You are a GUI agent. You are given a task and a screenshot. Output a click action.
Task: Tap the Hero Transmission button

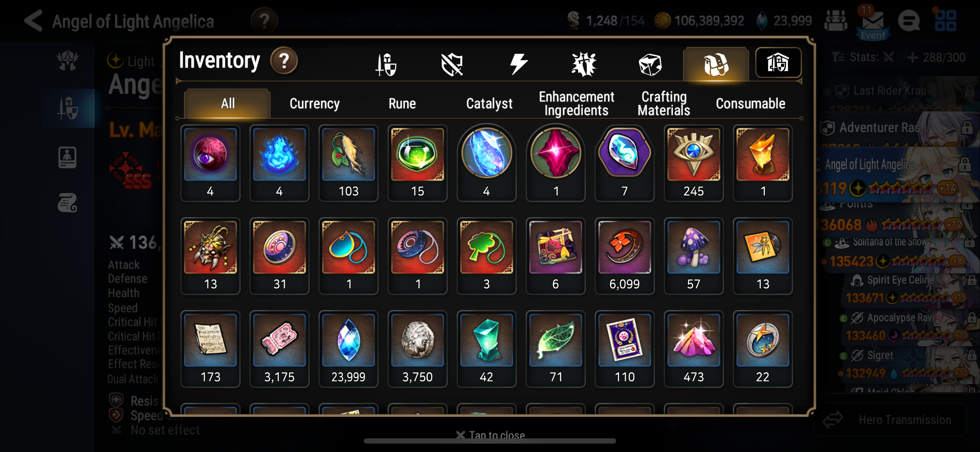[x=890, y=420]
